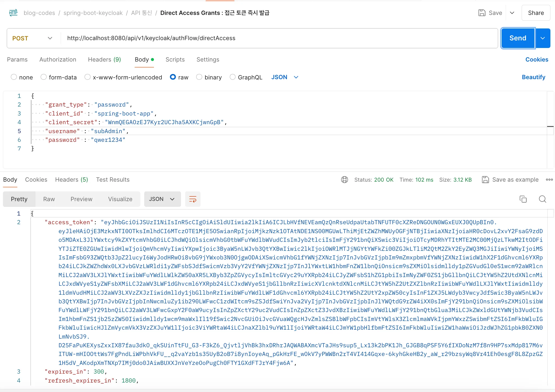Open Send options via the chevron

(543, 38)
